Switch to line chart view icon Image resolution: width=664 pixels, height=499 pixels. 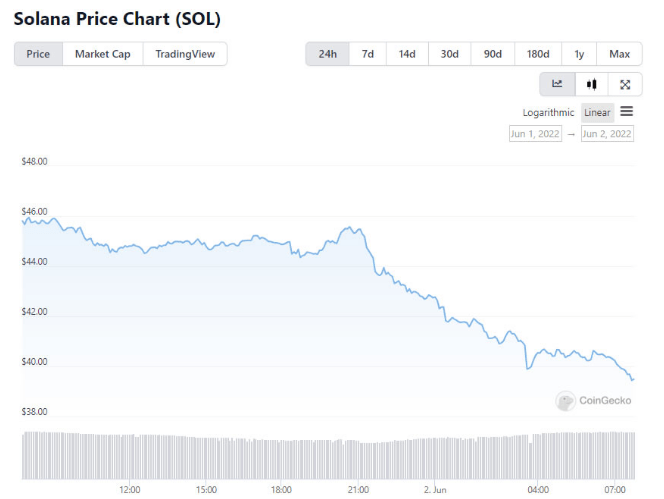click(557, 85)
